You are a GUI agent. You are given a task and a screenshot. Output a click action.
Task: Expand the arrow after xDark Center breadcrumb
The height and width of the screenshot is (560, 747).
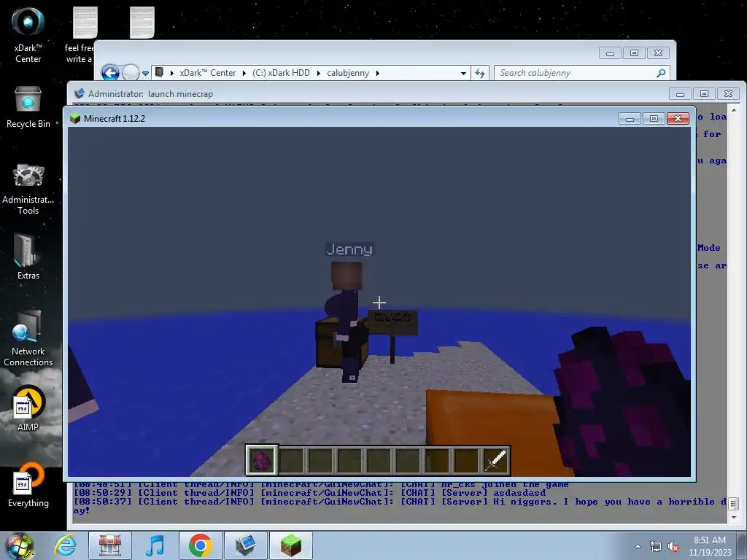244,73
